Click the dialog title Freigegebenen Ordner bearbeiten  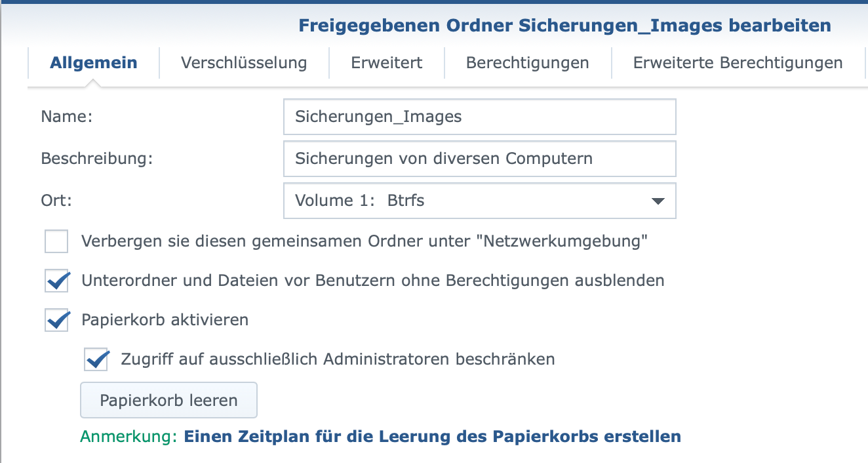564,26
